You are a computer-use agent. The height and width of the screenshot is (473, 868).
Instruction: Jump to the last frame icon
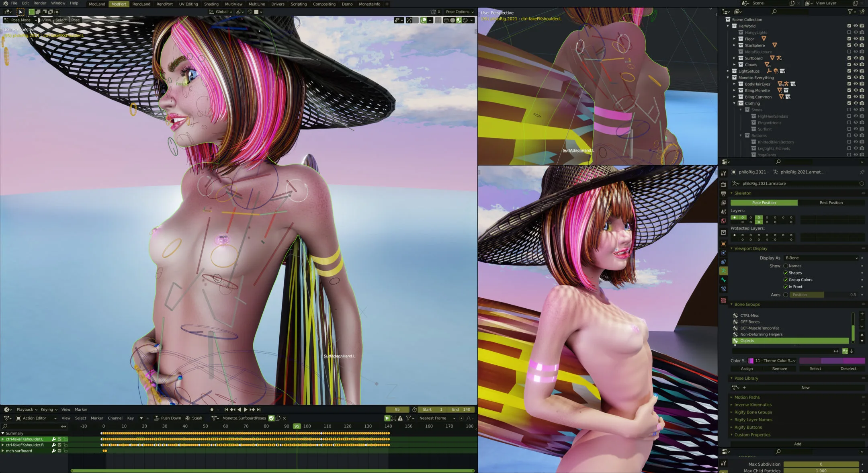[259, 410]
